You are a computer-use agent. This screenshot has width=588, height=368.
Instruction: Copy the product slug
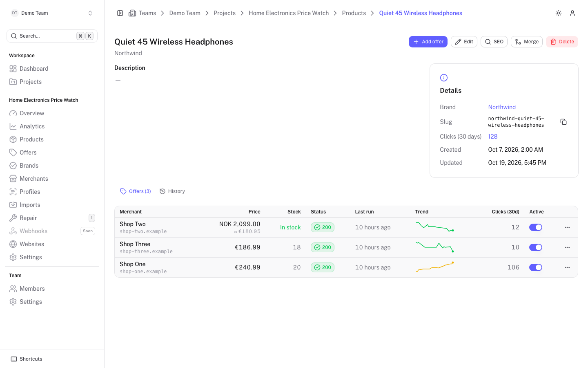[563, 122]
